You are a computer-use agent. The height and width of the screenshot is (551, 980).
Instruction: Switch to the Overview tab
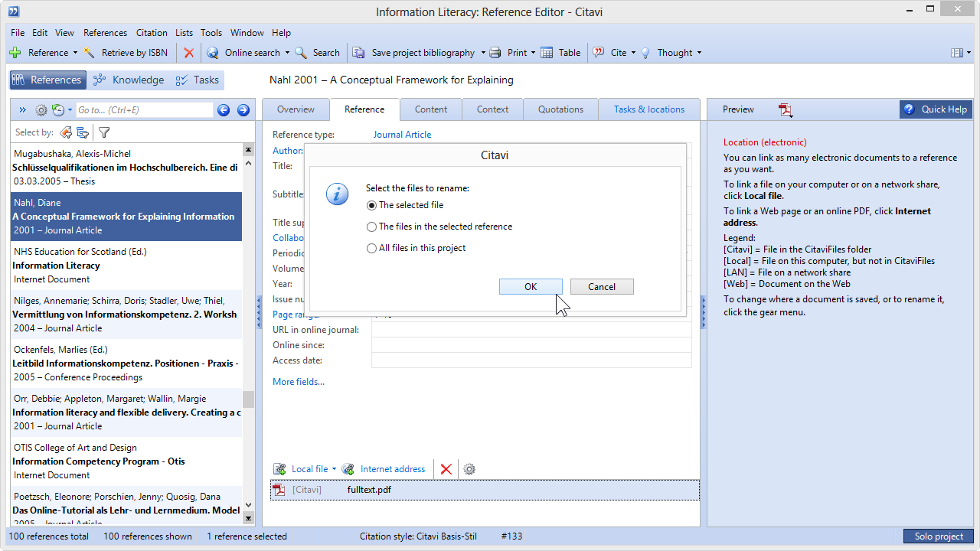pos(296,109)
